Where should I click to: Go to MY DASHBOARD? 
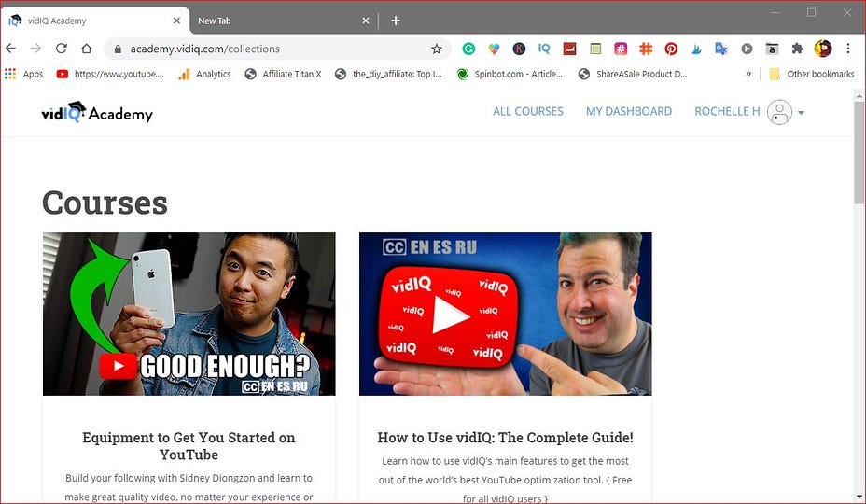click(x=629, y=112)
